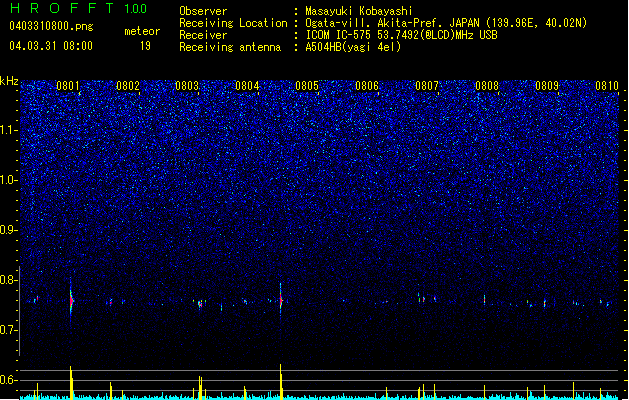Viewport: 629px width, 400px height.
Task: Click the 0808 time marker
Action: click(487, 86)
